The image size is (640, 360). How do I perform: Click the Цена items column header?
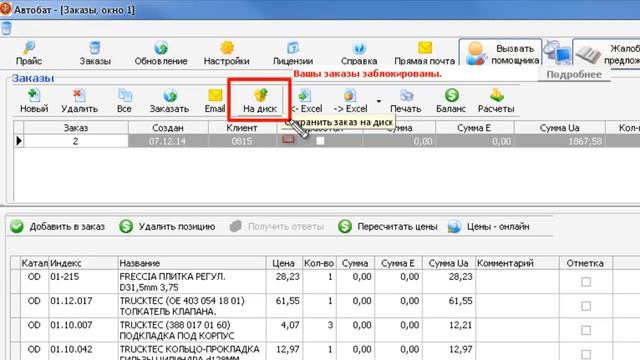[284, 263]
